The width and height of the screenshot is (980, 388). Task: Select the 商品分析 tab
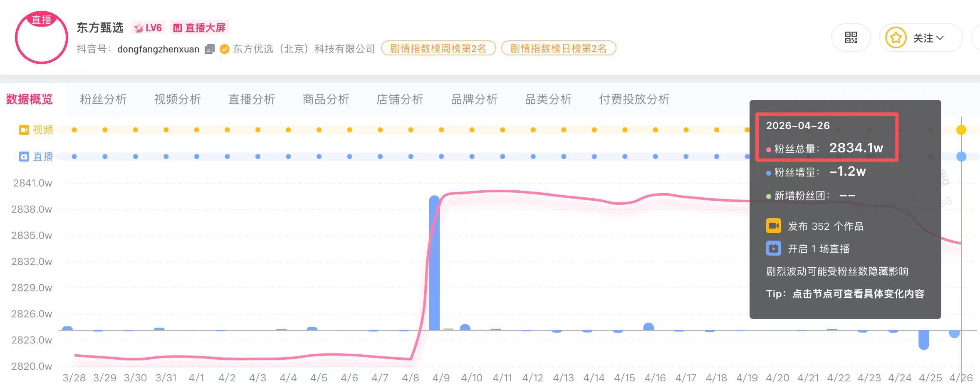pos(326,99)
